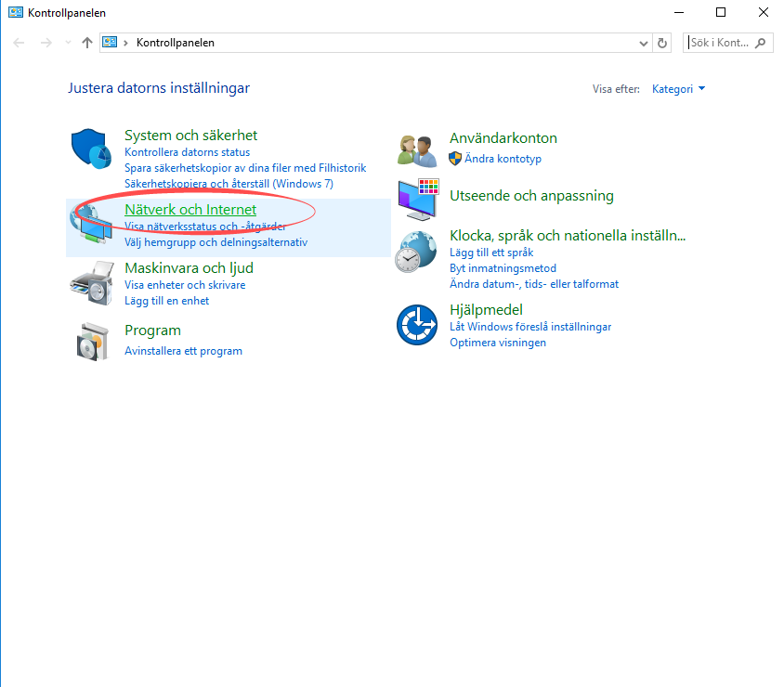Open the Hjälpmedel category heading

click(486, 310)
